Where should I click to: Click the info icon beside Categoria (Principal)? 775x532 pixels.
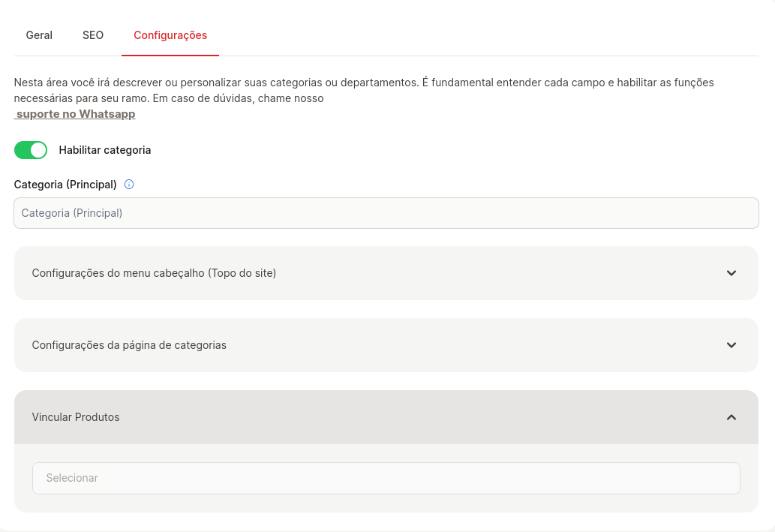pos(129,185)
